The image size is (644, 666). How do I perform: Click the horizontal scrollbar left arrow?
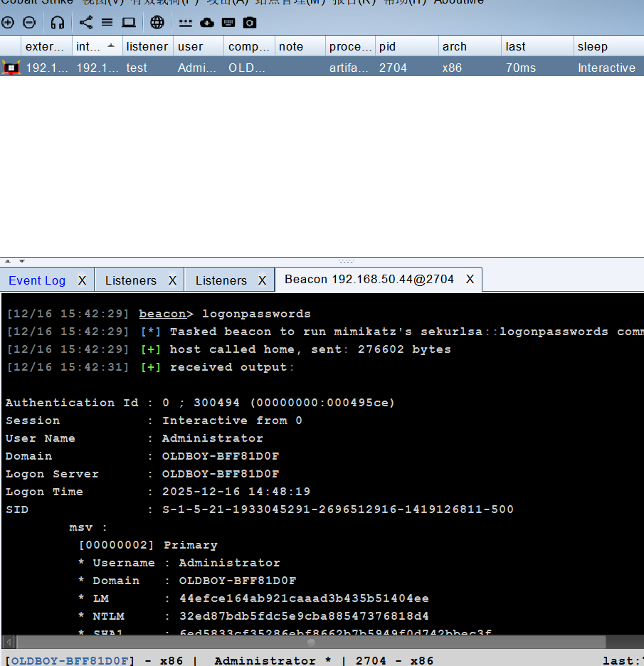pos(9,642)
